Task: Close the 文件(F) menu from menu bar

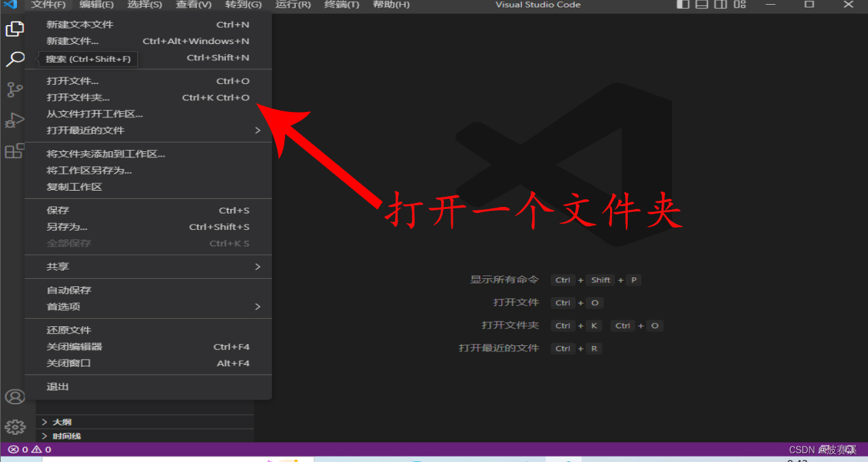Action: (x=49, y=5)
